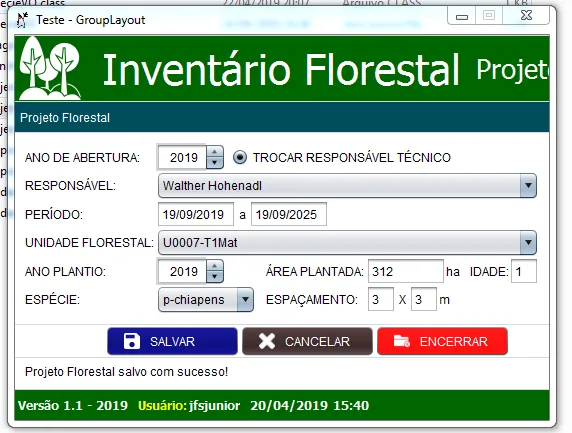Open the Espécie p-chiapens dropdown

tap(206, 300)
